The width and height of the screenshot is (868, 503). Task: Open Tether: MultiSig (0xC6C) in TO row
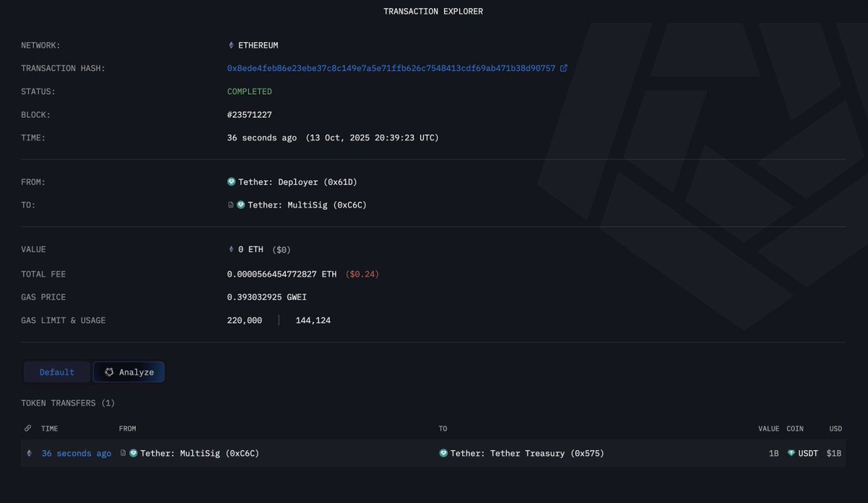(307, 206)
